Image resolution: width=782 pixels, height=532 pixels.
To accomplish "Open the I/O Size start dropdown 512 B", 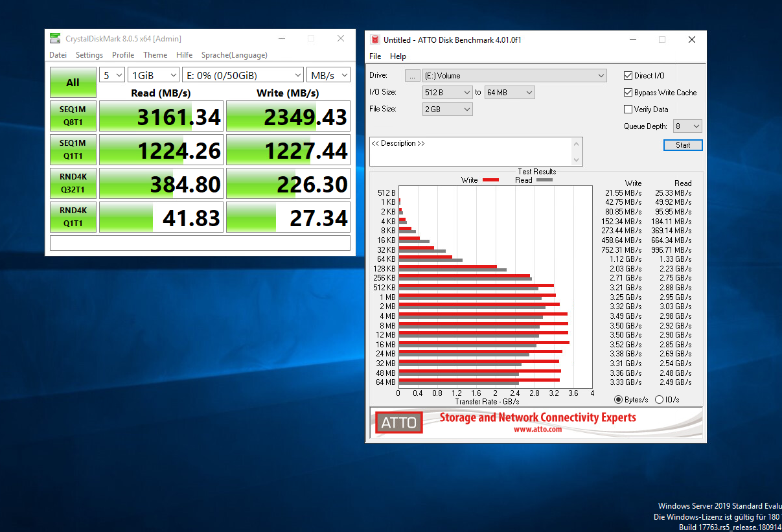I will 448,93.
